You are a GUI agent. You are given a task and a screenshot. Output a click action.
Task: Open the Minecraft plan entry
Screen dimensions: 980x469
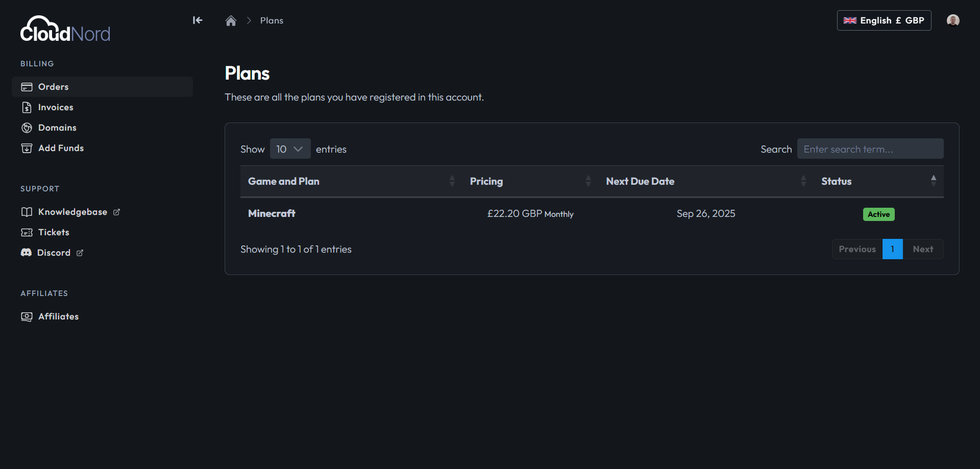[272, 213]
